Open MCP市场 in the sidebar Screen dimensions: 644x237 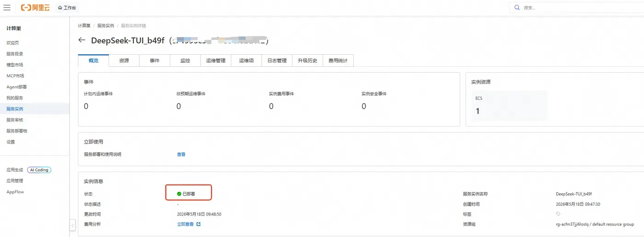click(15, 76)
